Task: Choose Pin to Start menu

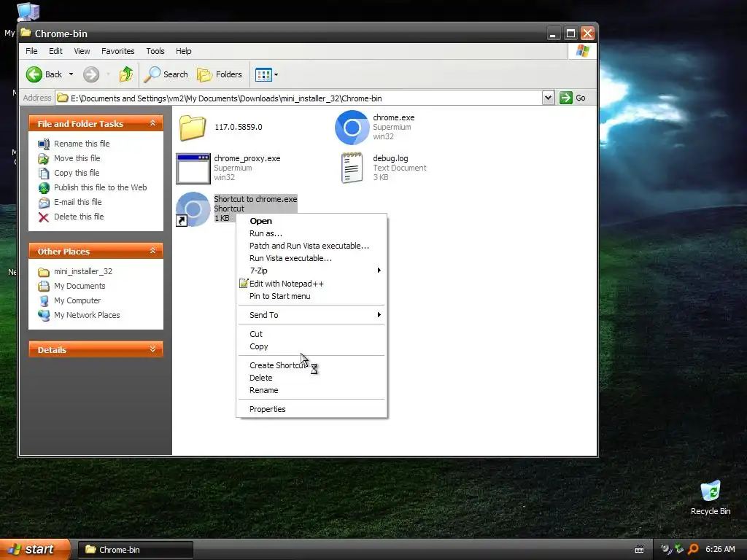Action: coord(311,296)
